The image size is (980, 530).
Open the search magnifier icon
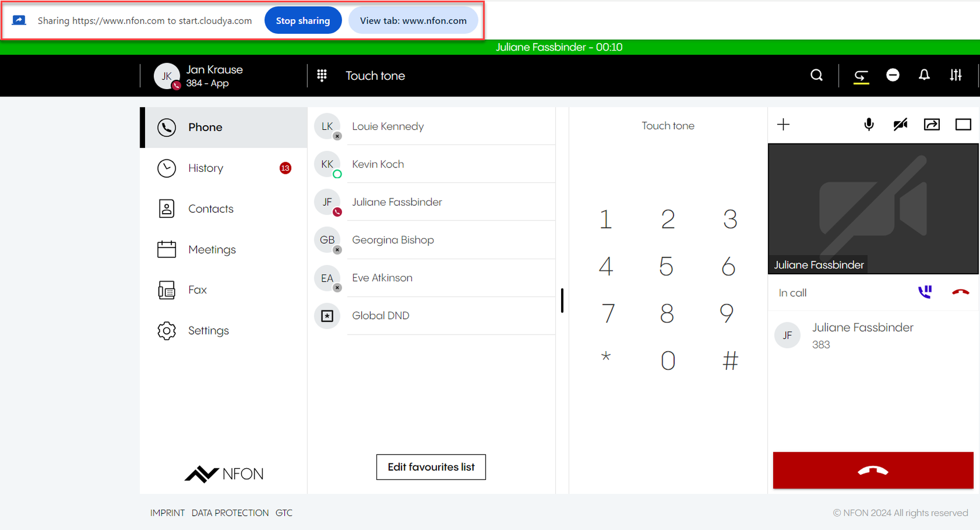pyautogui.click(x=816, y=75)
